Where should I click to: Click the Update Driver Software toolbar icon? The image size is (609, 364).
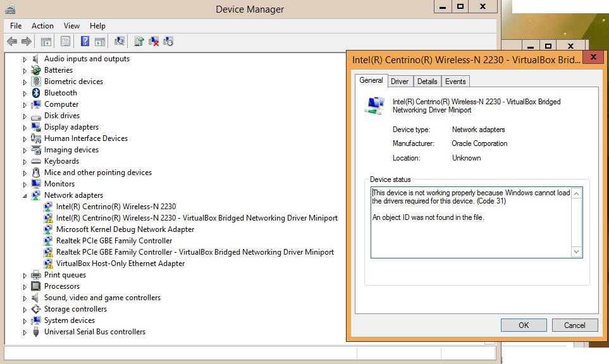pos(138,41)
